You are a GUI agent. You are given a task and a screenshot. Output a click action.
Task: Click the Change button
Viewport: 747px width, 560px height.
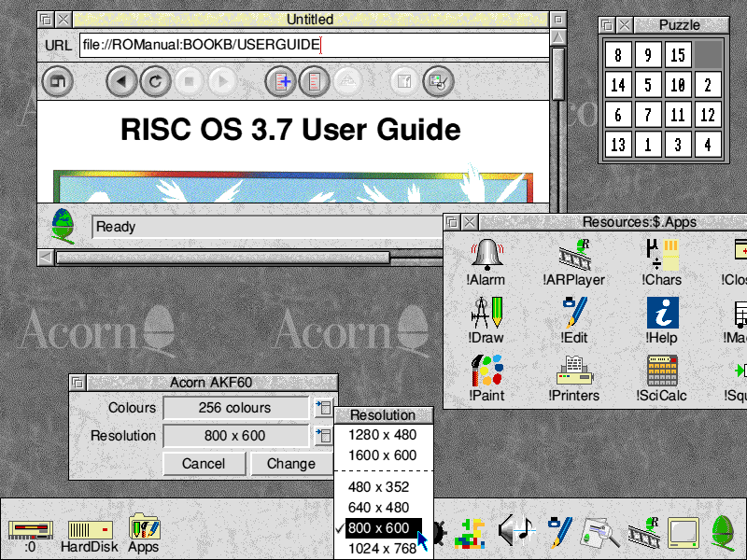click(290, 464)
